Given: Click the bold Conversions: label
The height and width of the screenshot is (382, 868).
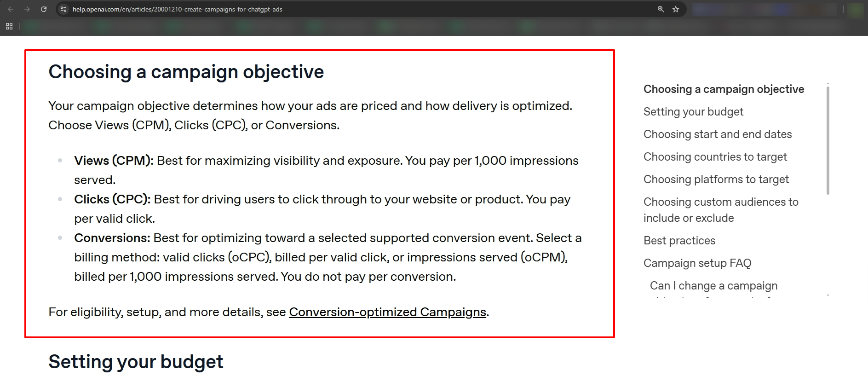Looking at the screenshot, I should point(112,238).
